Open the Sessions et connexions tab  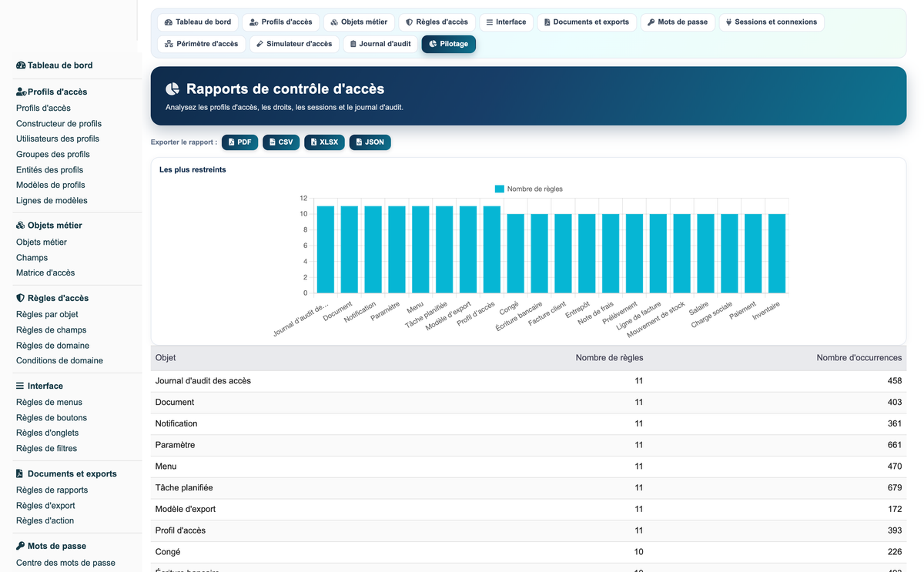[x=772, y=22]
